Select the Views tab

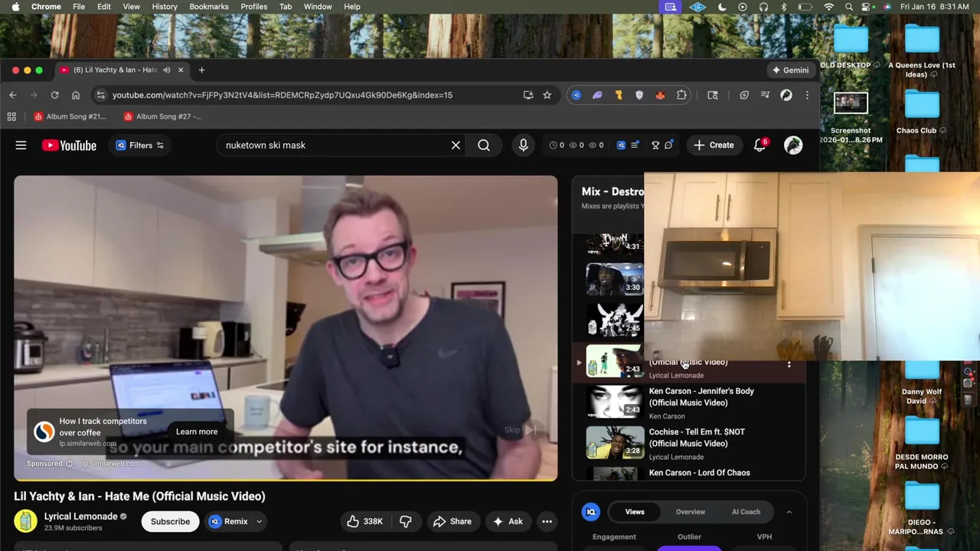(x=635, y=512)
